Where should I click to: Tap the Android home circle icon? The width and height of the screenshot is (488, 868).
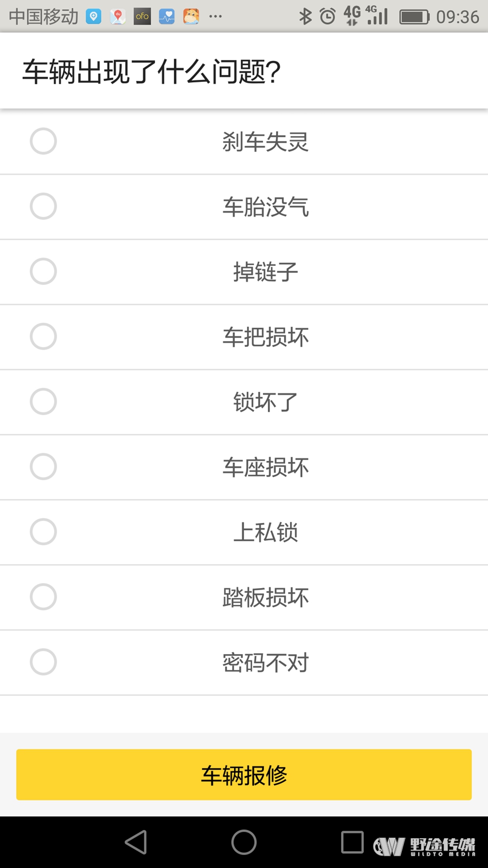pyautogui.click(x=244, y=842)
